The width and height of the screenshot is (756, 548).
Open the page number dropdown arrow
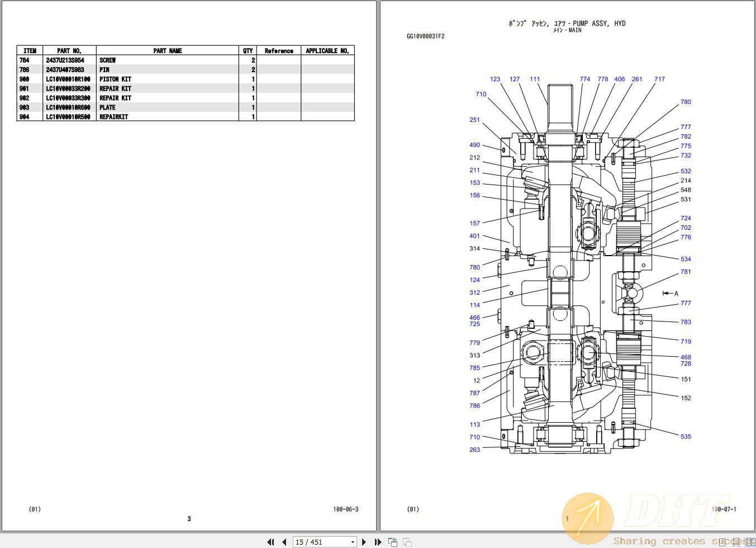click(x=353, y=542)
